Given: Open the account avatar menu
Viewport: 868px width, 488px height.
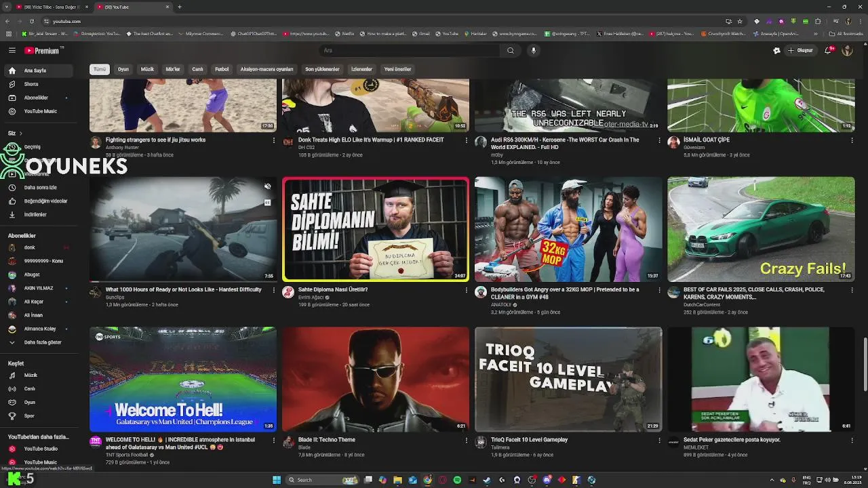Looking at the screenshot, I should (847, 50).
